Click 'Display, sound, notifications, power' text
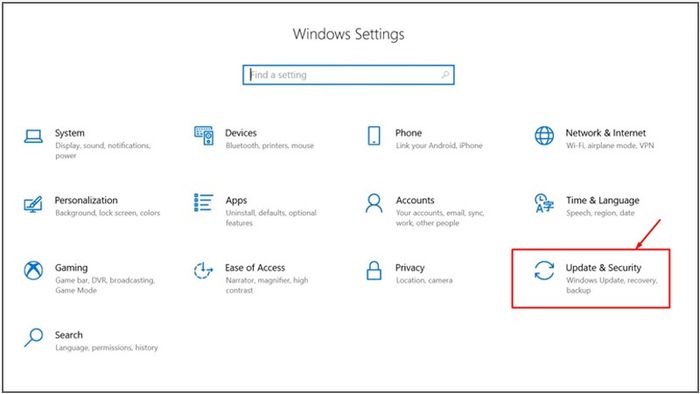The image size is (700, 394). (103, 150)
